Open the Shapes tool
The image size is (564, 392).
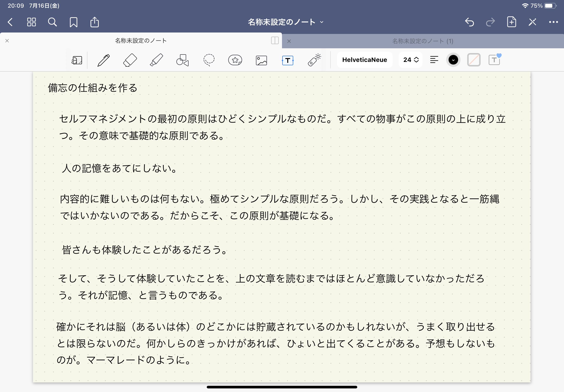[183, 60]
